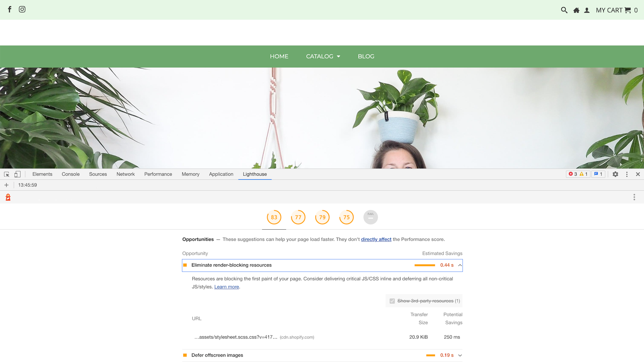The image size is (644, 362).
Task: Expand the Defer offscreen images row
Action: tap(459, 355)
